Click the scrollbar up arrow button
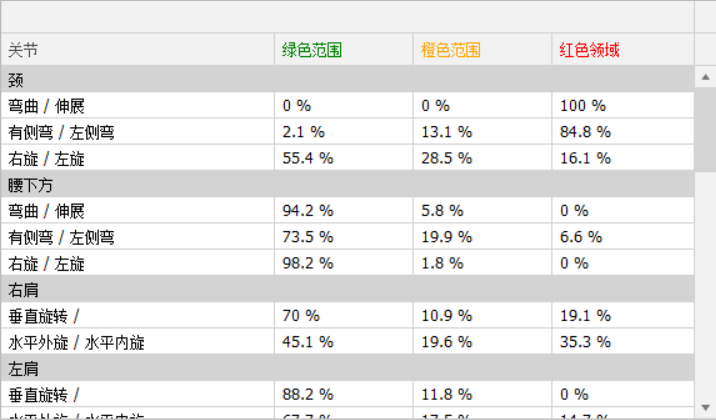This screenshot has width=716, height=420. (x=705, y=75)
